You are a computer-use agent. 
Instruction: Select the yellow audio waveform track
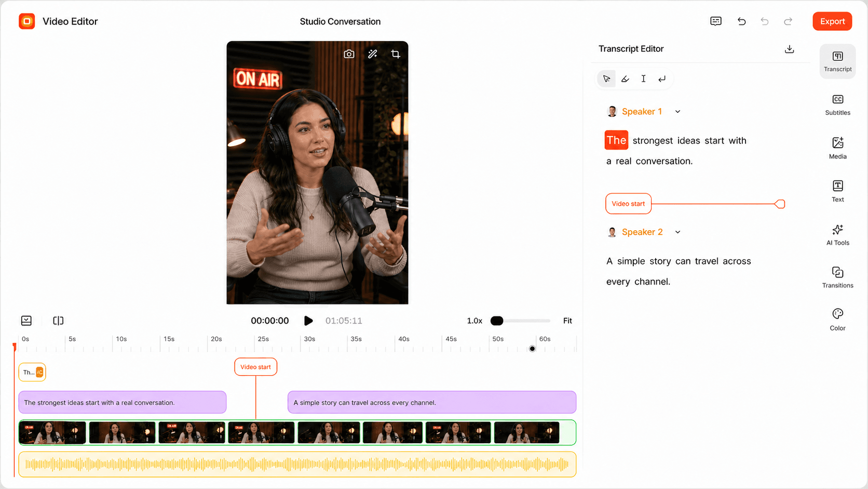[297, 464]
